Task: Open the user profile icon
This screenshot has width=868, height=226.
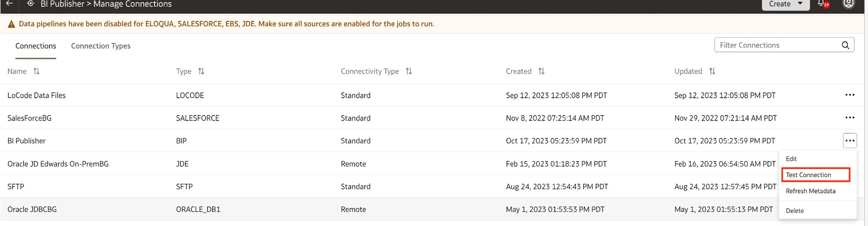Action: tap(848, 4)
